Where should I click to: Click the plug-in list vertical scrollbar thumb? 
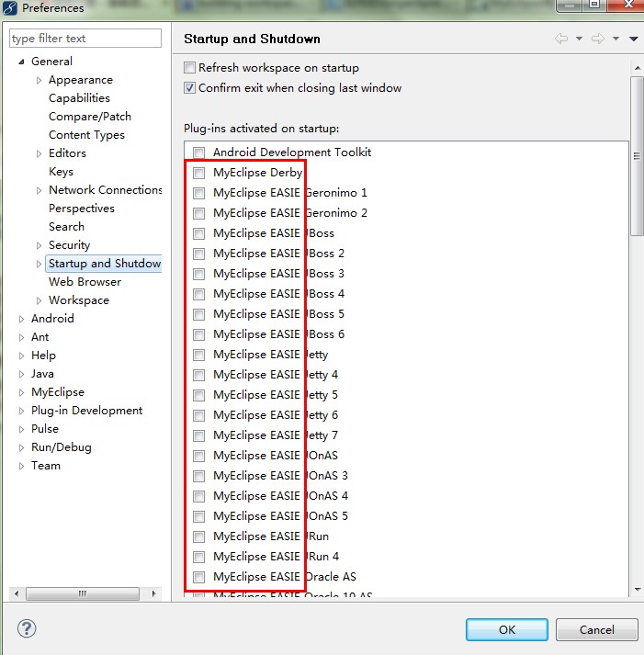[637, 156]
